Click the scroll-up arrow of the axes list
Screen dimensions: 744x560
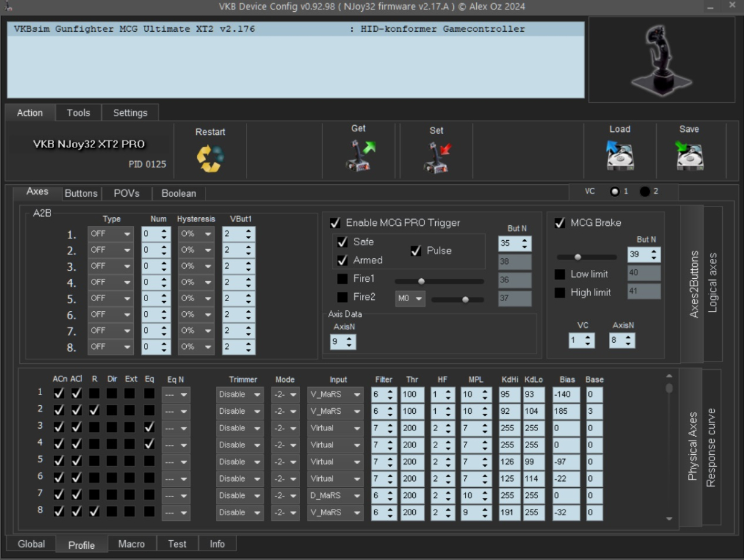pos(669,376)
